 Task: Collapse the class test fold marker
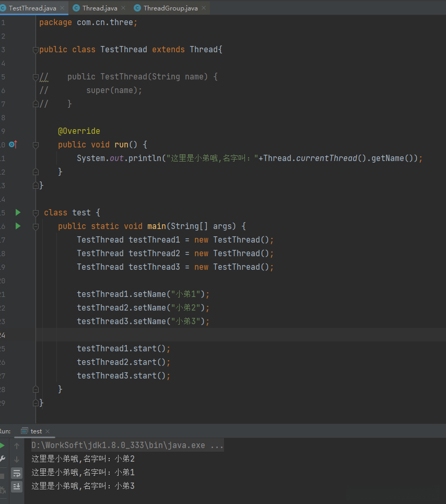point(36,213)
